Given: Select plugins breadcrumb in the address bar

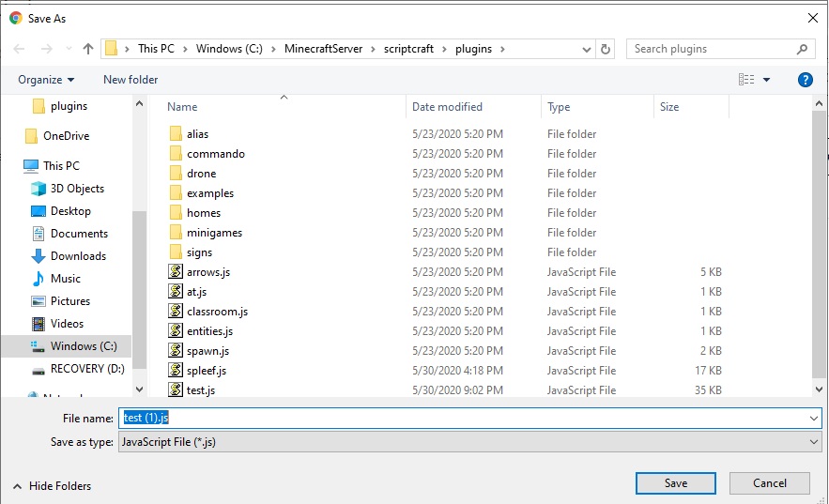Looking at the screenshot, I should point(473,49).
